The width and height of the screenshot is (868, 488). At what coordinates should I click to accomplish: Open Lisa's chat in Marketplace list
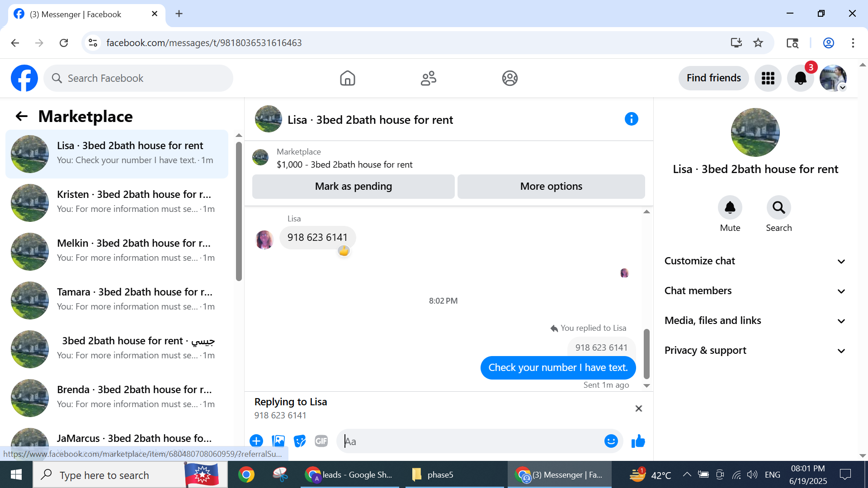point(117,154)
